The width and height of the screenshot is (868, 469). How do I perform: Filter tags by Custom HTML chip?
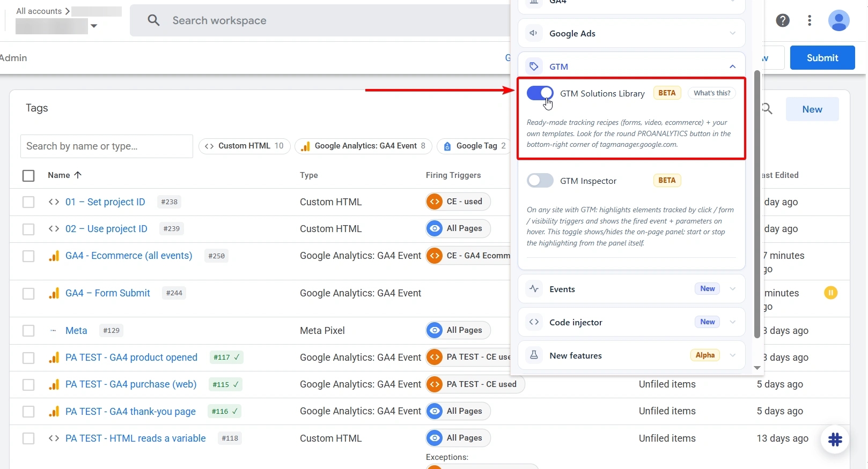coord(245,146)
